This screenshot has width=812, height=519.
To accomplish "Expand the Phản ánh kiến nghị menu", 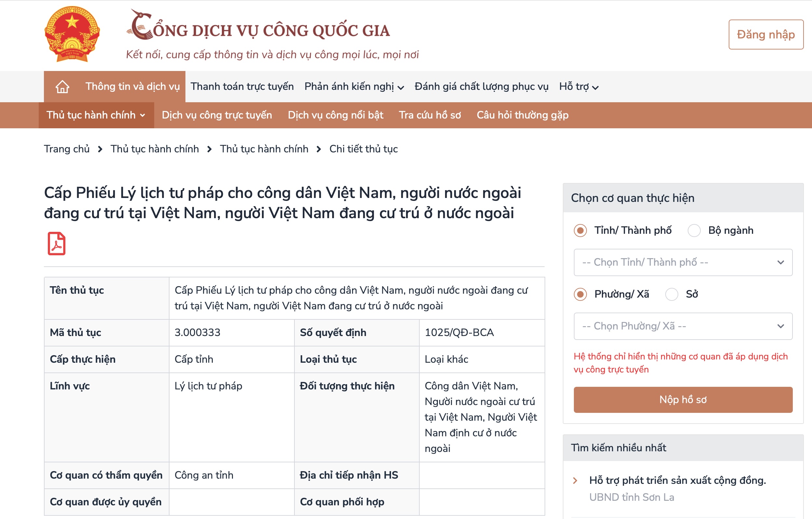I will tap(354, 87).
